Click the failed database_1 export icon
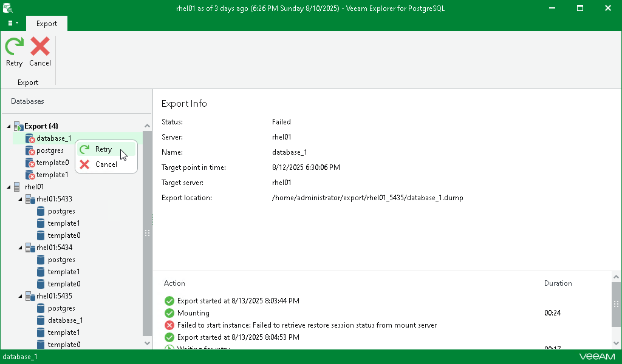 [30, 138]
